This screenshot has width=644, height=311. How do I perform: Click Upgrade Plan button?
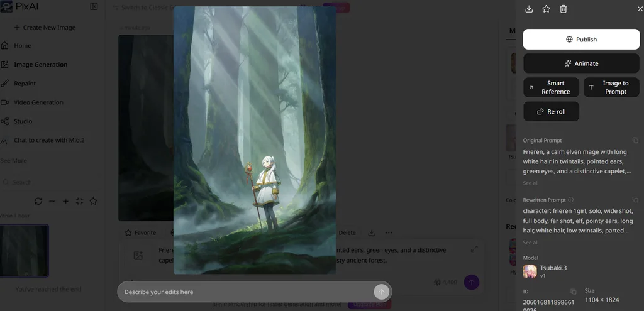369,305
